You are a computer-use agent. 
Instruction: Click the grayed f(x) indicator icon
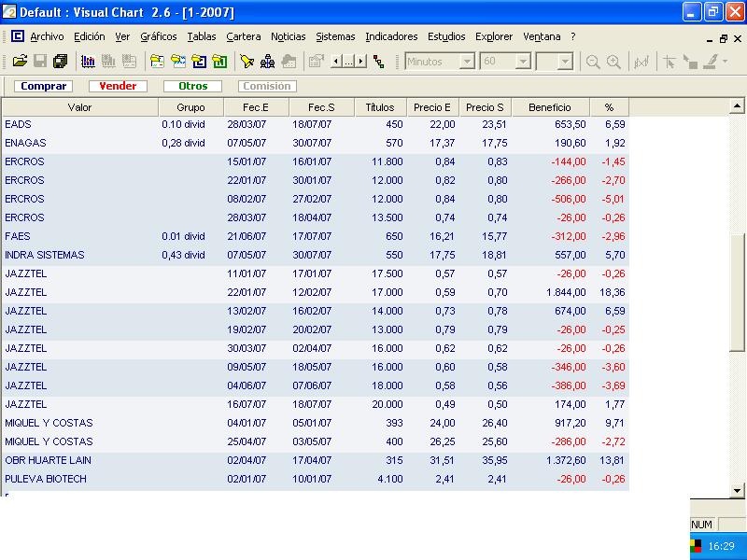(x=641, y=62)
